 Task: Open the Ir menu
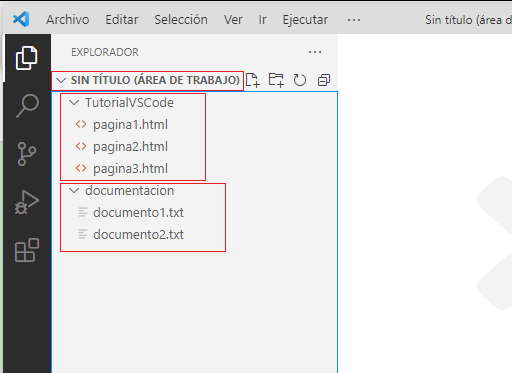[262, 20]
